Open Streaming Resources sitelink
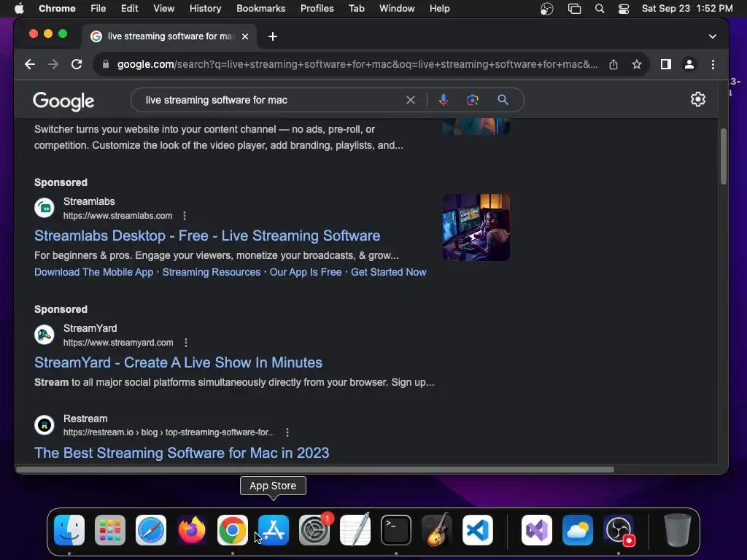747x560 pixels. click(x=212, y=273)
